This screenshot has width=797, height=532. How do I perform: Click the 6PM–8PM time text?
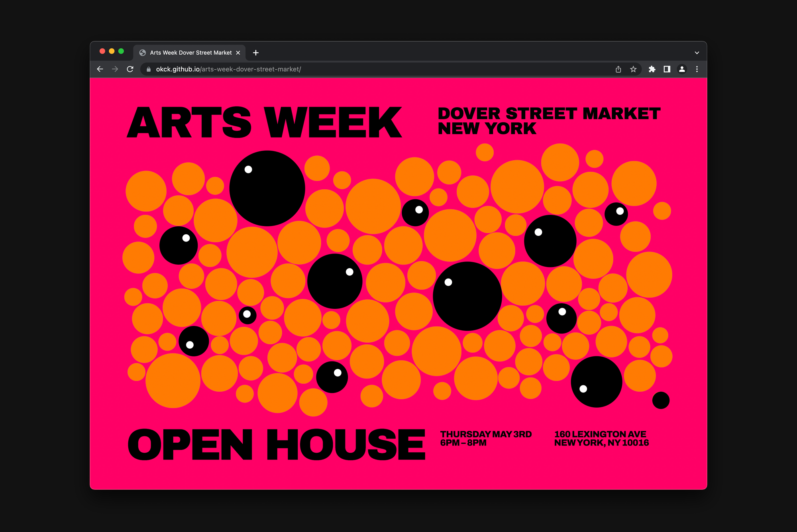pyautogui.click(x=463, y=443)
